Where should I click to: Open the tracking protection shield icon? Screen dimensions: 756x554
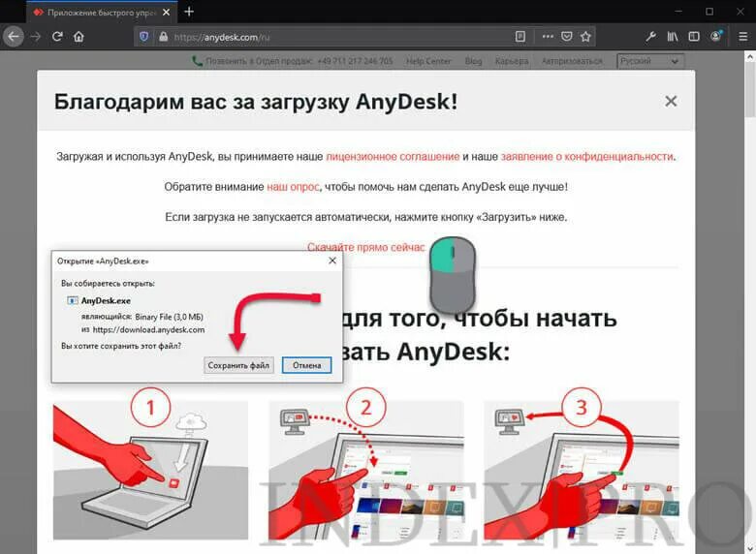point(143,37)
